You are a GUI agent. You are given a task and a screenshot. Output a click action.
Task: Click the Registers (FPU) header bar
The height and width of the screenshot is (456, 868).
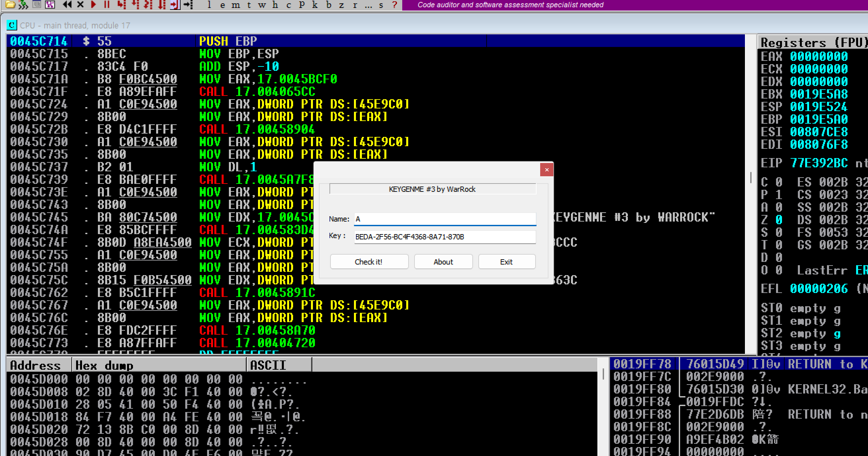click(x=812, y=42)
